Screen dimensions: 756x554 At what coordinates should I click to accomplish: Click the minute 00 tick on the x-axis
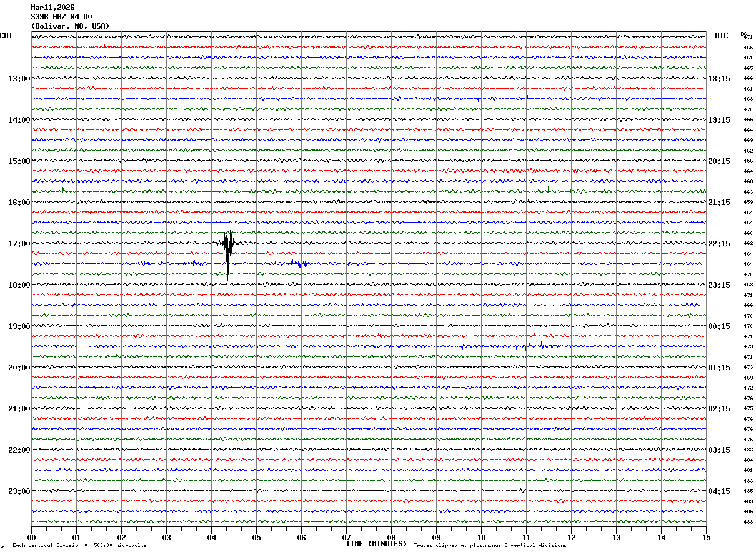[31, 537]
